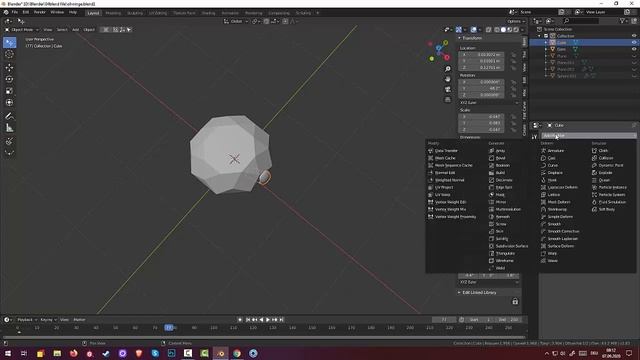Click the Data Transfer modifier icon
This screenshot has width=640, height=360.
tap(431, 151)
